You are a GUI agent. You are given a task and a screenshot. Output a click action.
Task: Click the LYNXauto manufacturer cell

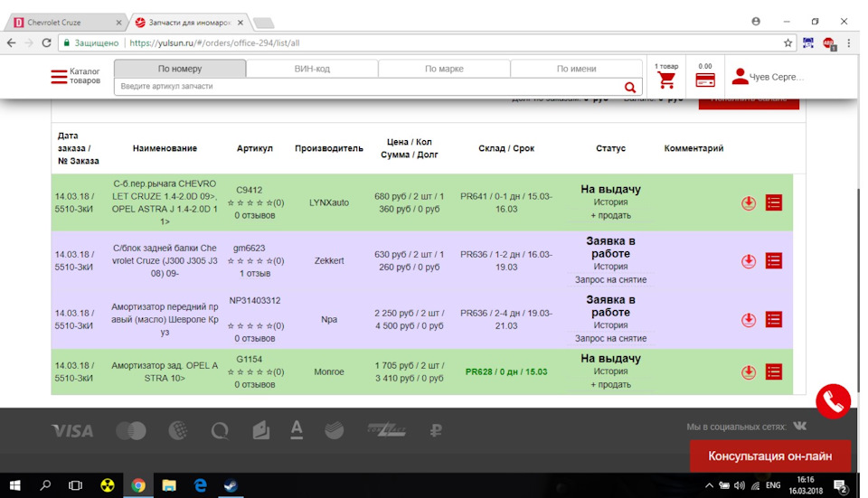click(x=329, y=202)
